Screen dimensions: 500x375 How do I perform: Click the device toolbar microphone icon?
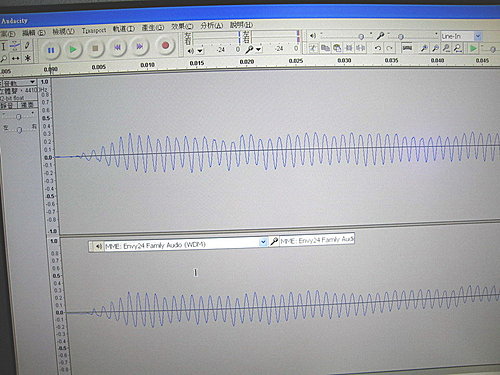coord(274,241)
